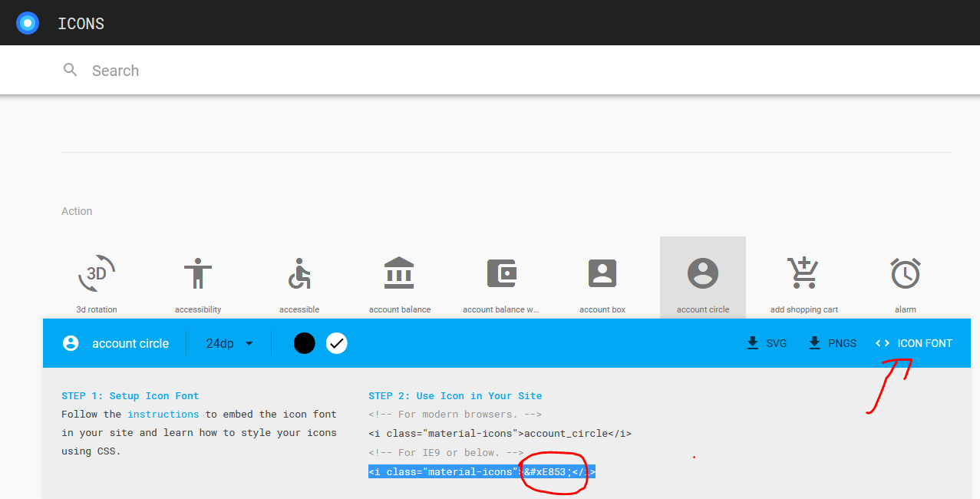Click the magnifying glass search icon

[x=70, y=69]
